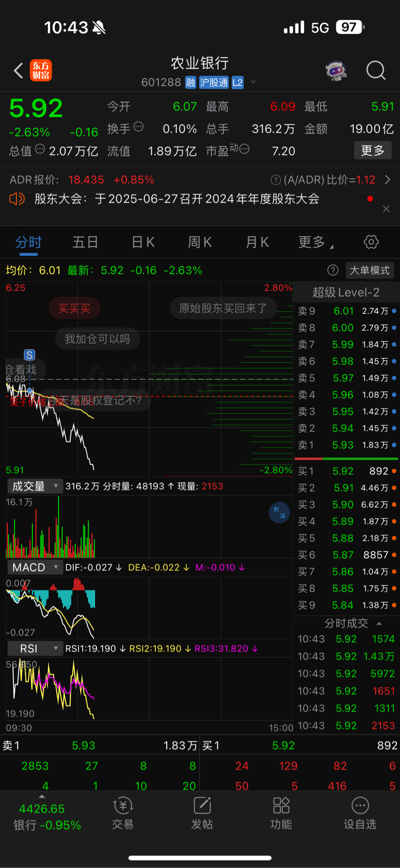Select the 卖5 order row at 5.97

click(347, 378)
